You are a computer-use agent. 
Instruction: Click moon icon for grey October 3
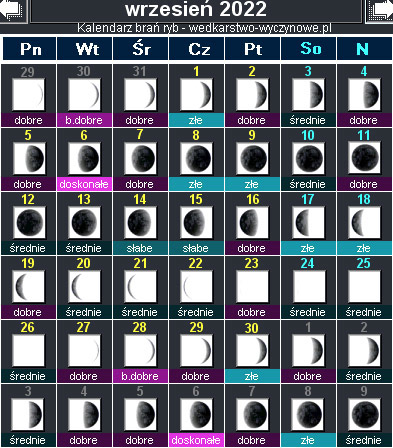[x=28, y=415]
